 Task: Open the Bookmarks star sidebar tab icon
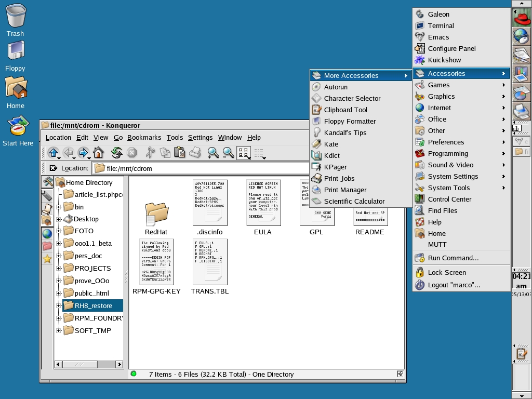click(47, 259)
